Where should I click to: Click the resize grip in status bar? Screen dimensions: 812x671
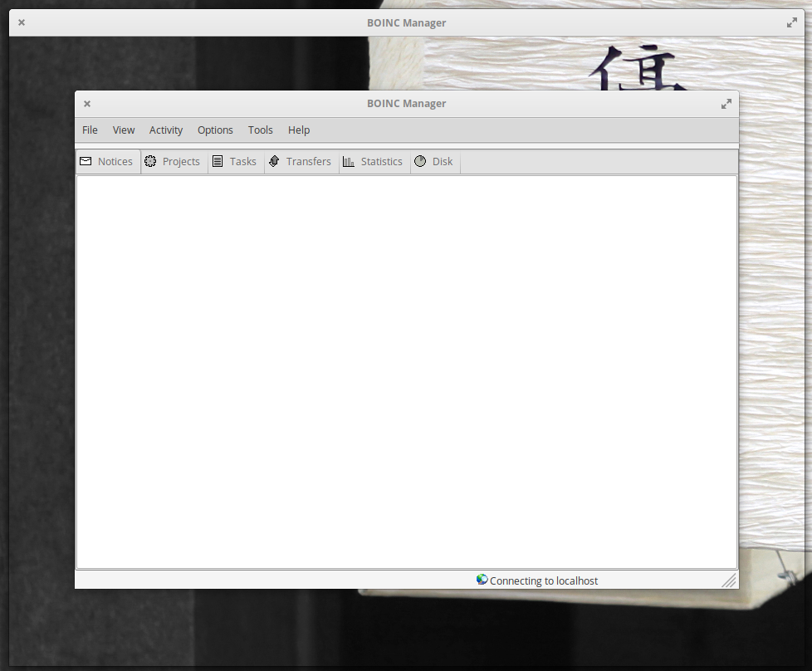729,580
